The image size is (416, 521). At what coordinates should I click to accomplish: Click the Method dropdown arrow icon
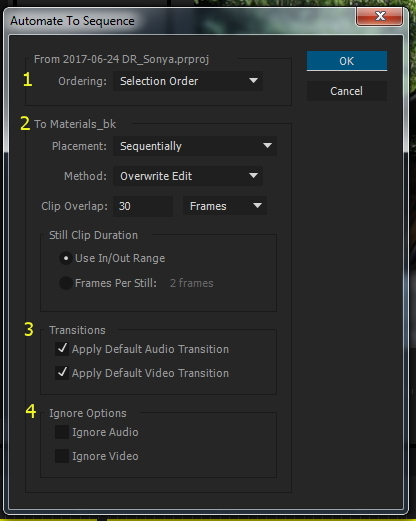pos(253,175)
